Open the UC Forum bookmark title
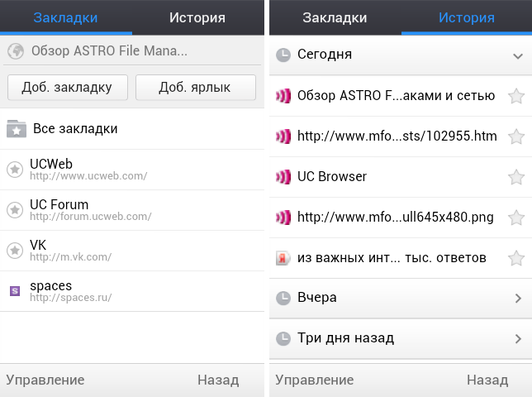The image size is (532, 397). click(59, 204)
